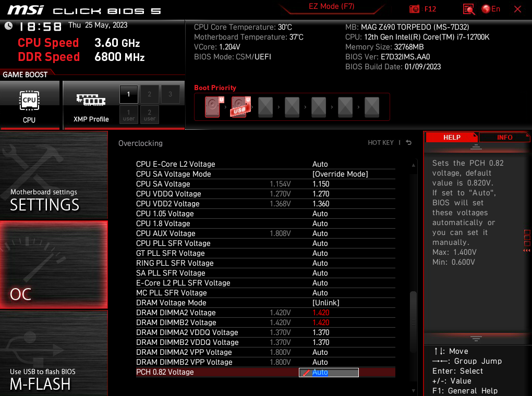Click the date Thu 25 May, 2023
This screenshot has height=396, width=532.
[x=98, y=25]
